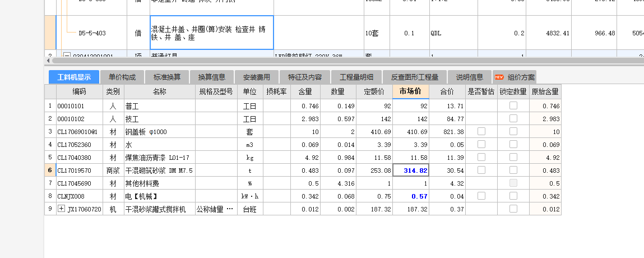
Task: Open the 标准换算 tab
Action: (x=167, y=77)
